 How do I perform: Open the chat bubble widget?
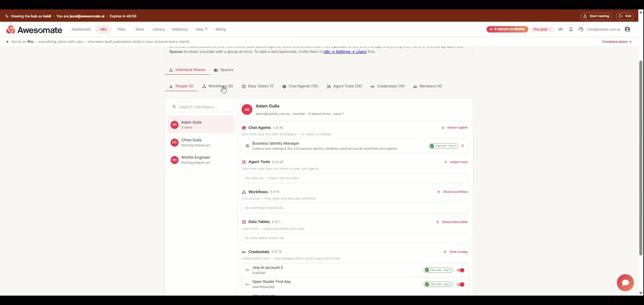pyautogui.click(x=625, y=283)
